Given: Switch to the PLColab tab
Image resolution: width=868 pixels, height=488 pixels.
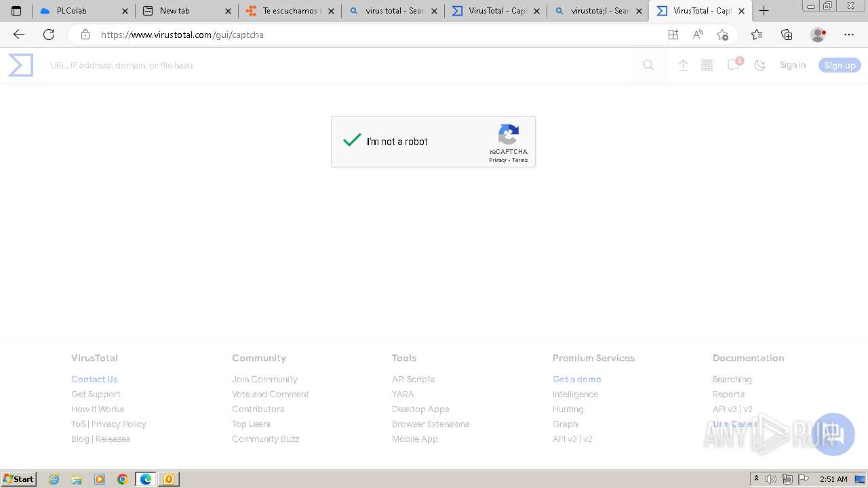Looking at the screenshot, I should click(83, 11).
